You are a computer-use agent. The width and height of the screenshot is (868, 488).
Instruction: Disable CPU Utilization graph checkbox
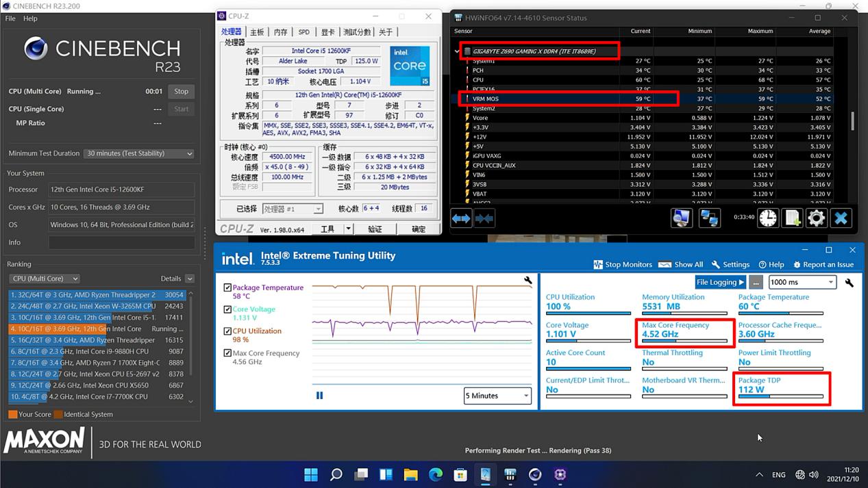227,331
